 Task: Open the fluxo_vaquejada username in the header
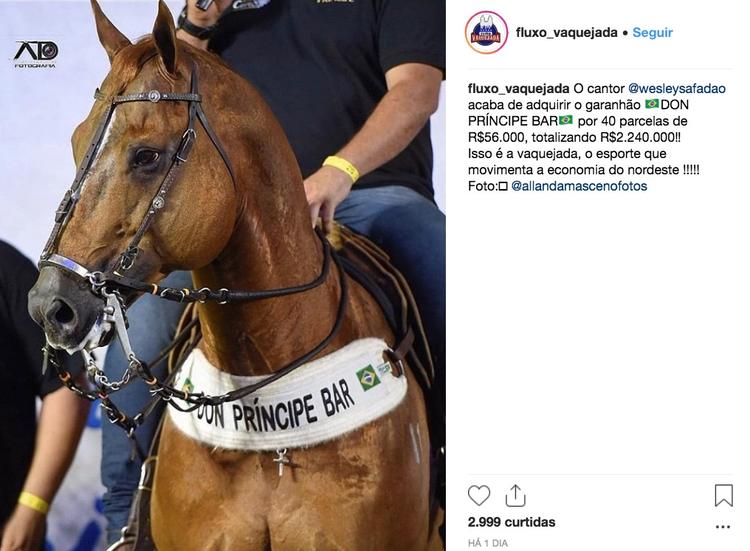[x=566, y=33]
